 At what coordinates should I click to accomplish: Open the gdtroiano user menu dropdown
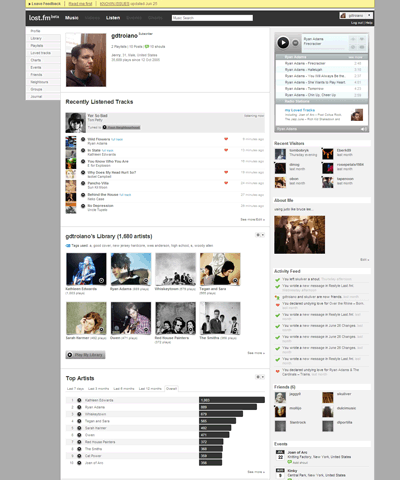coord(369,15)
